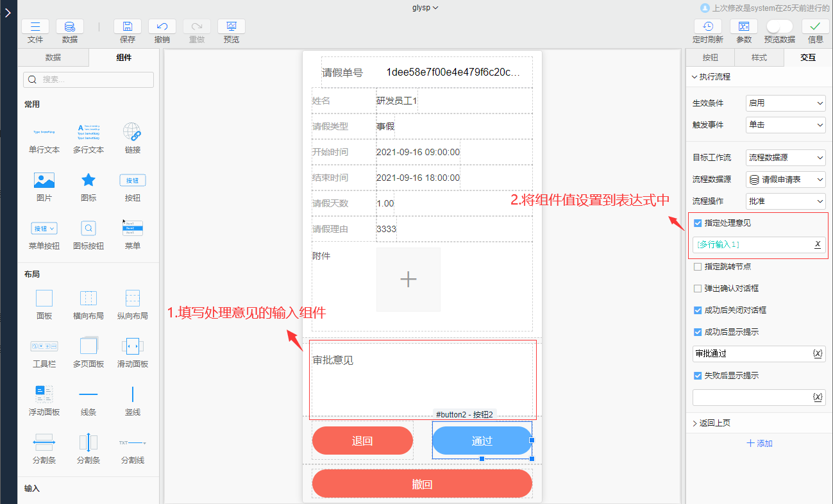
Task: Check the 弹出确认对话框 option
Action: [x=698, y=287]
